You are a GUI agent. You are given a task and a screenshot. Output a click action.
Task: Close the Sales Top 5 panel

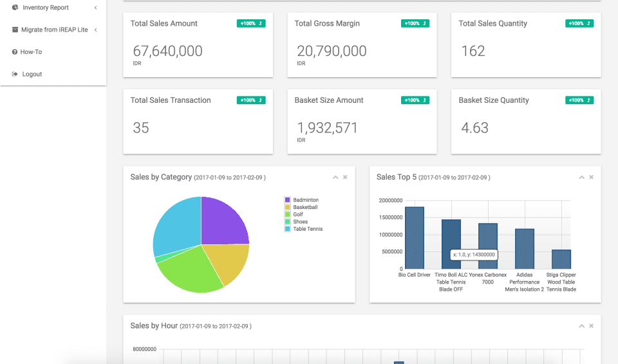[592, 177]
